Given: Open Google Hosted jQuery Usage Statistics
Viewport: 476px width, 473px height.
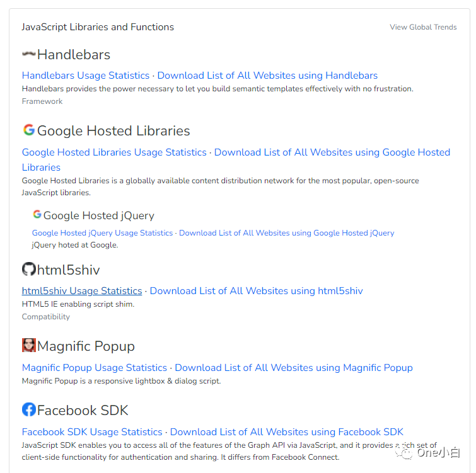Looking at the screenshot, I should tap(102, 233).
